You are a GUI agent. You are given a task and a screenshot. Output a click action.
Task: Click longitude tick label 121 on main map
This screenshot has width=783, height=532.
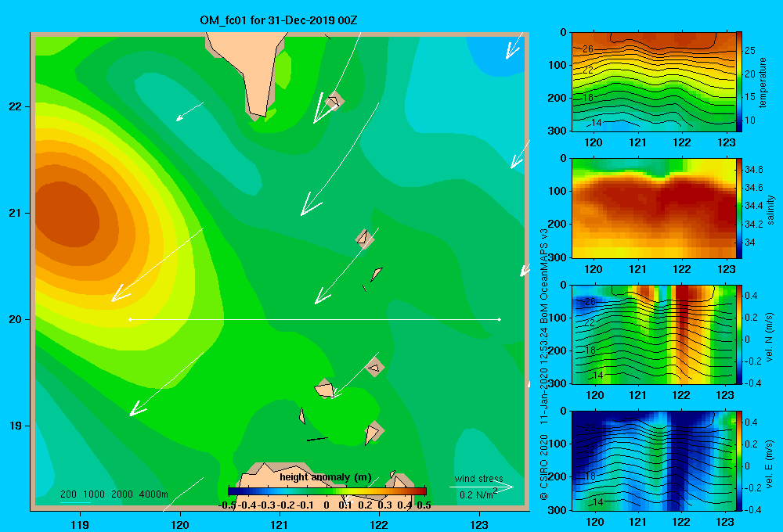pyautogui.click(x=280, y=524)
